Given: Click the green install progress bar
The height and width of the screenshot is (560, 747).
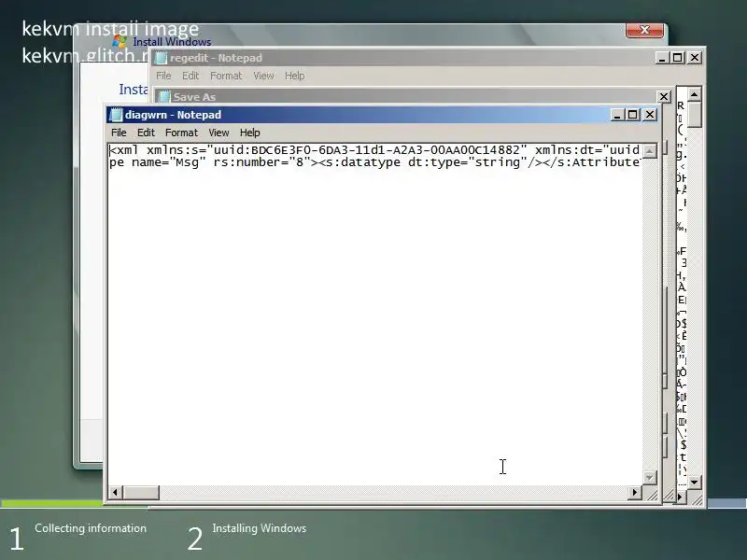Looking at the screenshot, I should [x=51, y=503].
